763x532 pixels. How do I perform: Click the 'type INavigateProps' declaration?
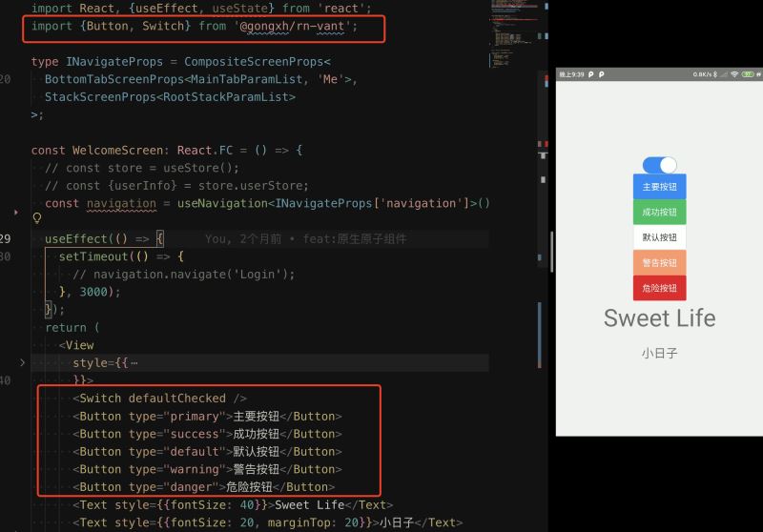(181, 62)
